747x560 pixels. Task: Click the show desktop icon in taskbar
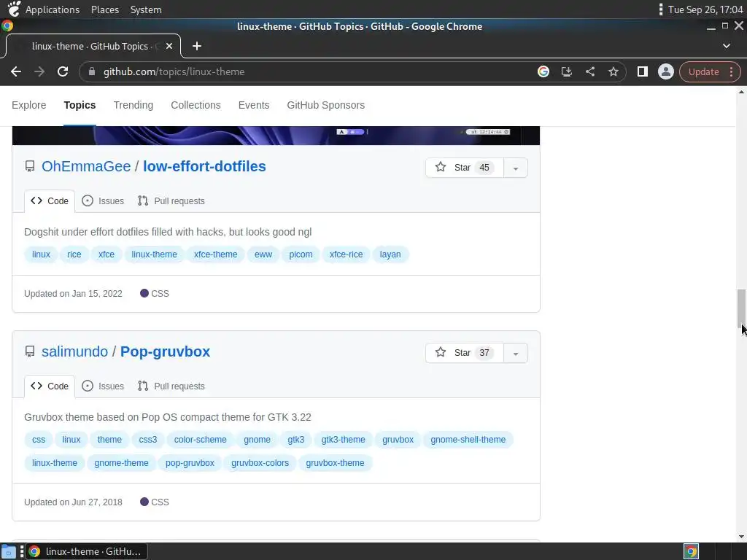pyautogui.click(x=9, y=551)
